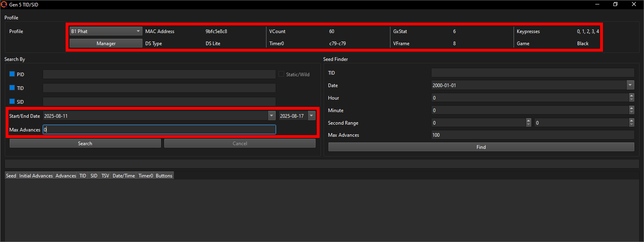644x242 pixels.
Task: Click the MAC Address value 9bfc5e8c8
Action: 216,31
